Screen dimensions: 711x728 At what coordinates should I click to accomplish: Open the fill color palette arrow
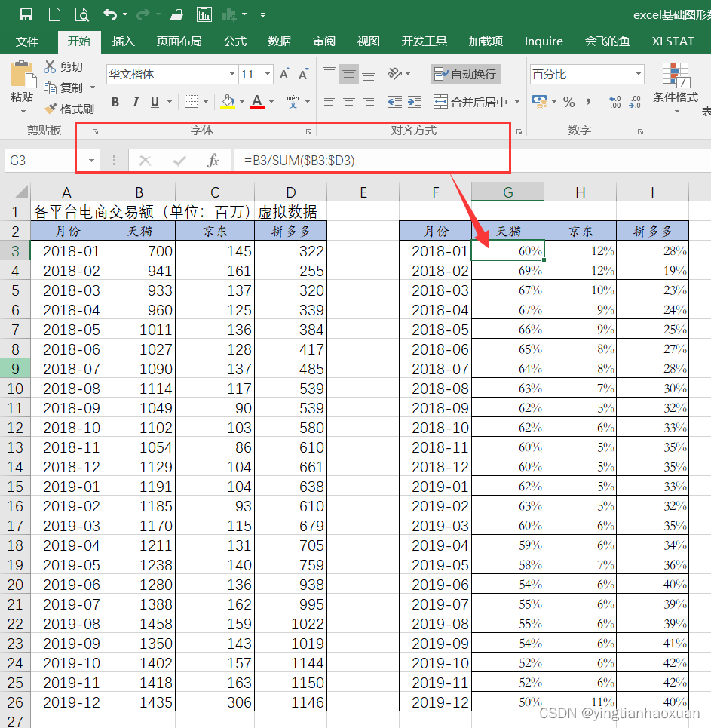tap(242, 102)
